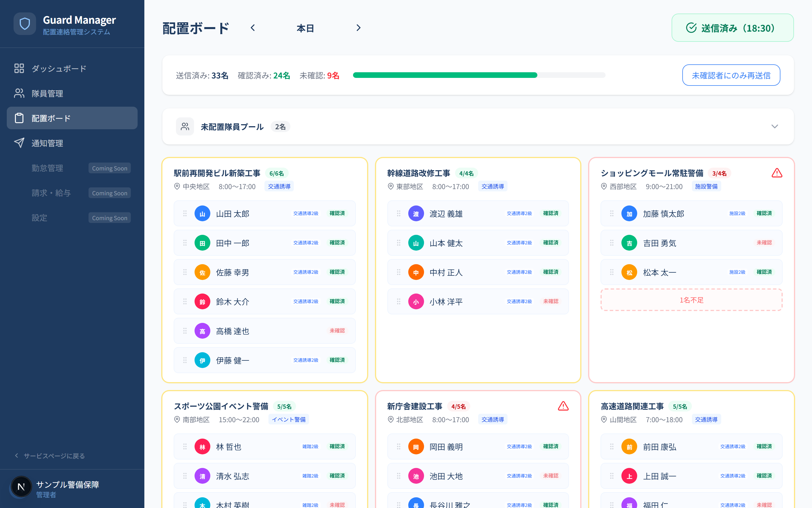The width and height of the screenshot is (812, 508).
Task: Click the back chevron beside サービスページに戻る
Action: tap(16, 456)
